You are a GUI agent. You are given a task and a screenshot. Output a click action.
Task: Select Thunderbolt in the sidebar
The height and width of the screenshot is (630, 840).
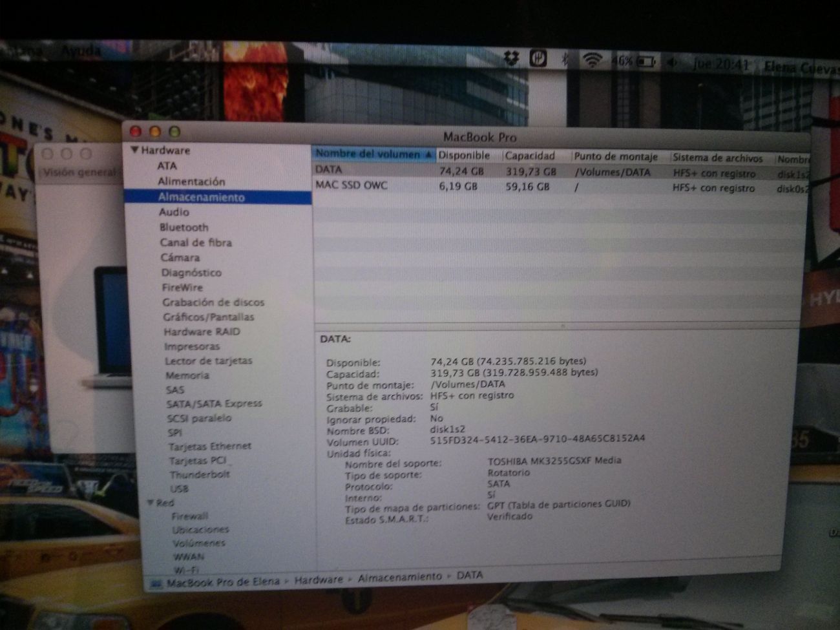pyautogui.click(x=200, y=474)
